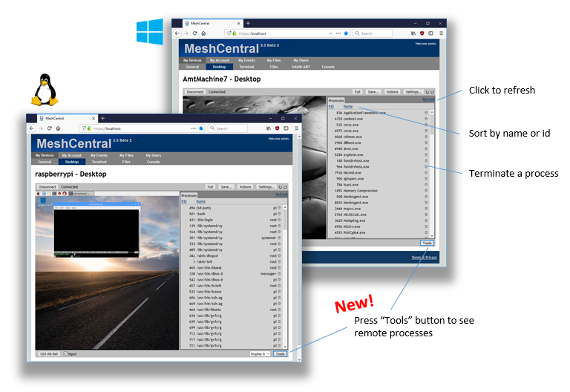Open the Firefox hamburger menu in raspberrypi window
The image size is (570, 392).
pos(297,128)
